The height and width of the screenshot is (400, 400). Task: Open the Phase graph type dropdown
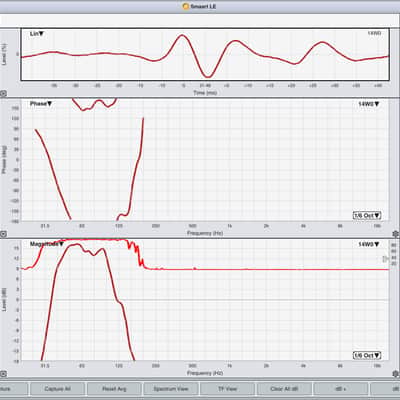pyautogui.click(x=41, y=104)
